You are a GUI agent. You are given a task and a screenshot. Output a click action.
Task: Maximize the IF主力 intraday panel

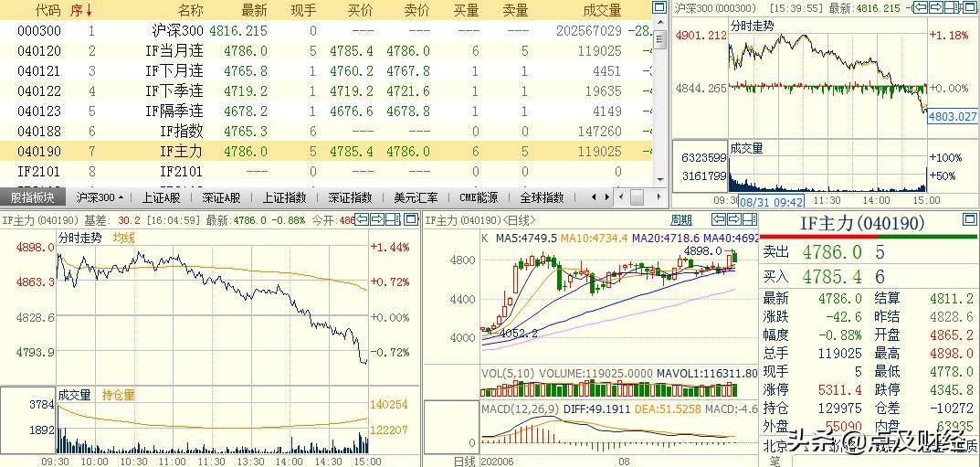(x=411, y=219)
